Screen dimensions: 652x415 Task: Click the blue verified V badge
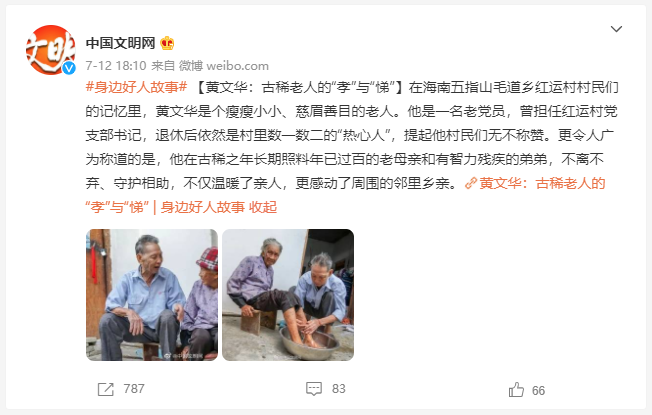click(69, 68)
